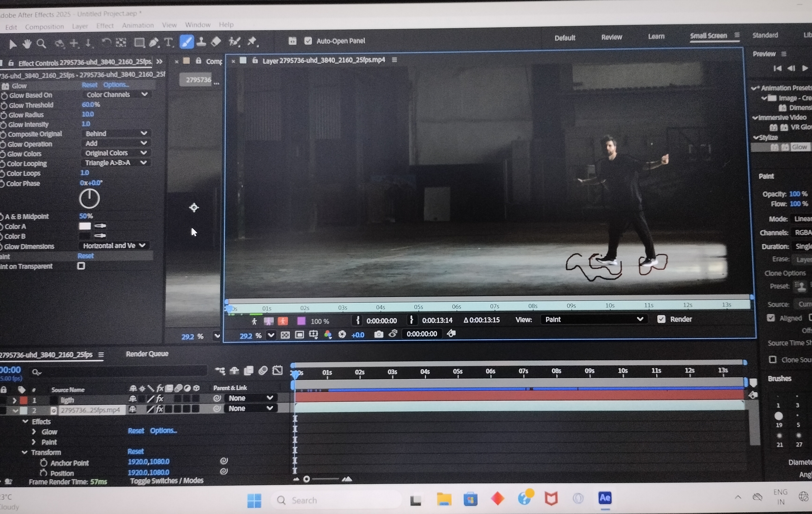Switch to the Render Queue tab
The width and height of the screenshot is (812, 514).
(x=147, y=354)
